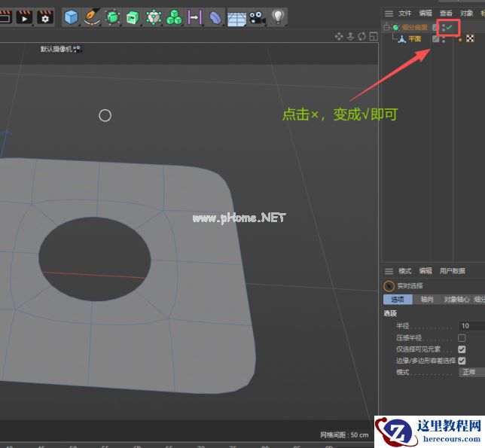Open the Render Settings gear clapperboard icon

45,16
